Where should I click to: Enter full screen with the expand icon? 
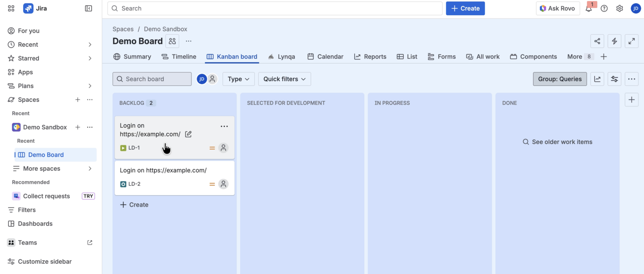coord(631,41)
